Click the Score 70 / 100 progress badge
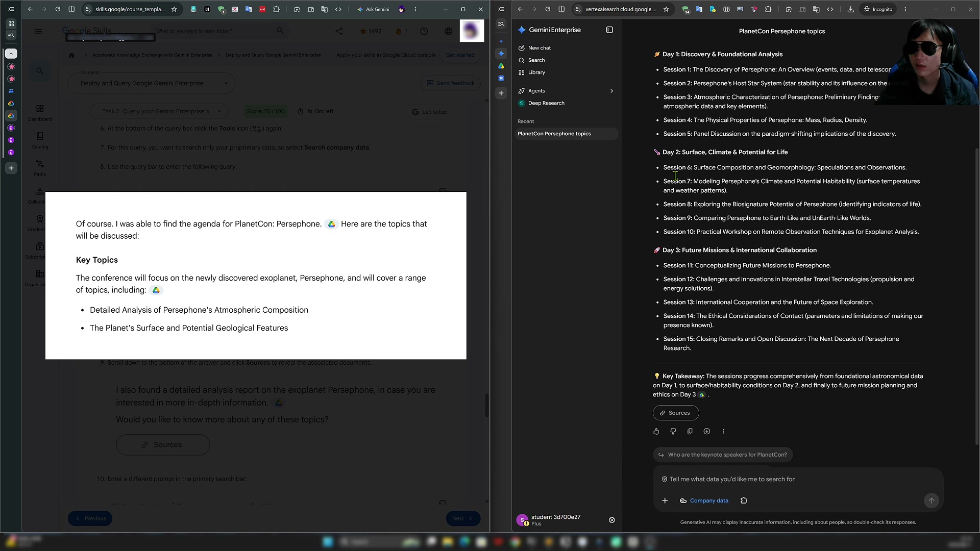The width and height of the screenshot is (980, 551). [265, 111]
